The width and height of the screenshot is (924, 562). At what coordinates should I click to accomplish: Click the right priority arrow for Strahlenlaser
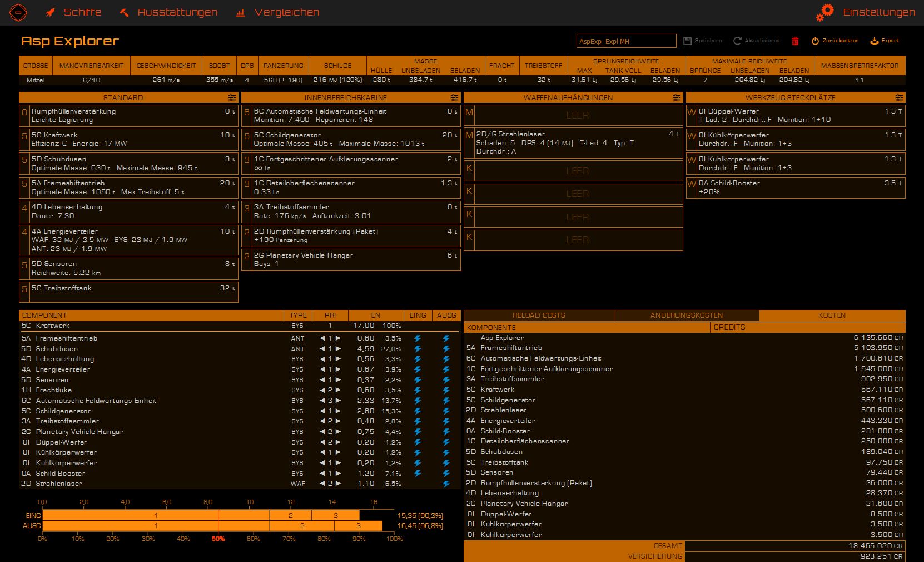point(338,484)
